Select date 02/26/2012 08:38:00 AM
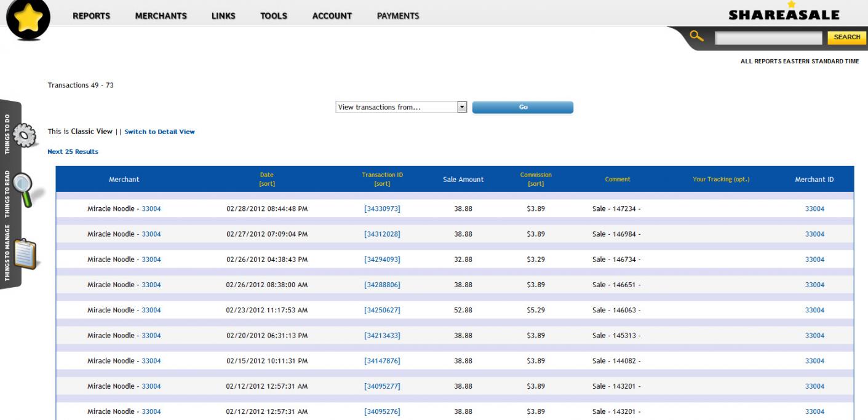The image size is (868, 420). coord(267,285)
